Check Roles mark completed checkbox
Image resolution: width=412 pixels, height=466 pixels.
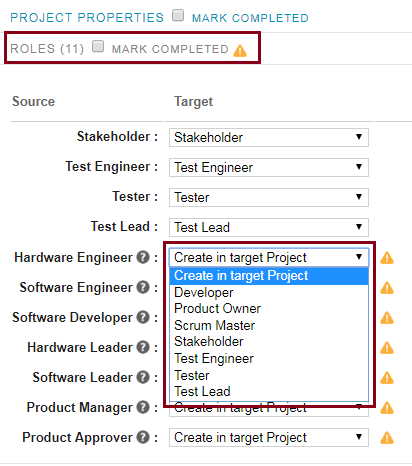click(98, 46)
